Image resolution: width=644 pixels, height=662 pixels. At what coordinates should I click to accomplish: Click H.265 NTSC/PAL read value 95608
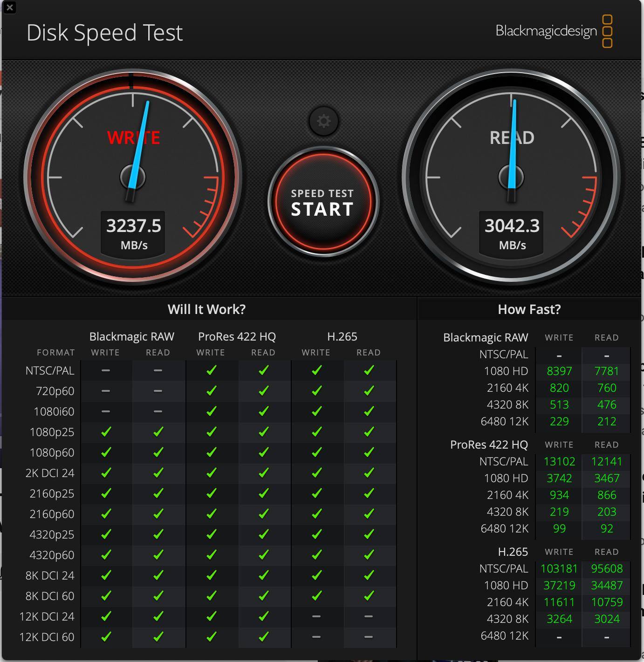point(606,569)
